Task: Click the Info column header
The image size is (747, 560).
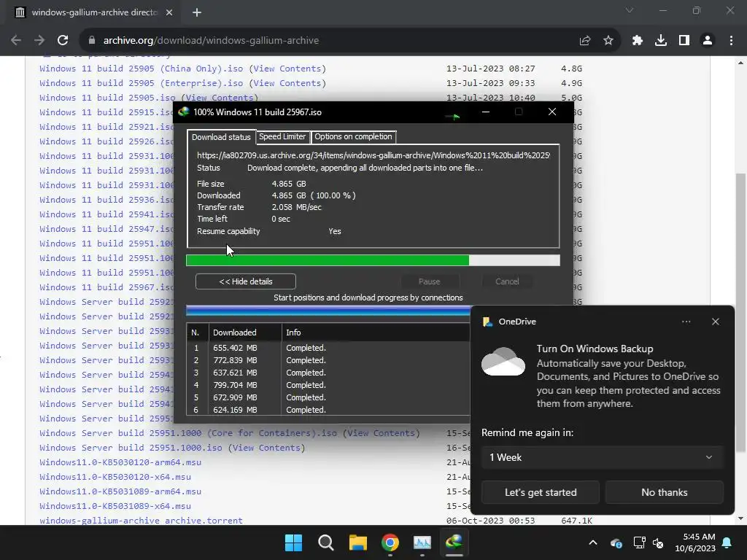Action: coord(376,332)
